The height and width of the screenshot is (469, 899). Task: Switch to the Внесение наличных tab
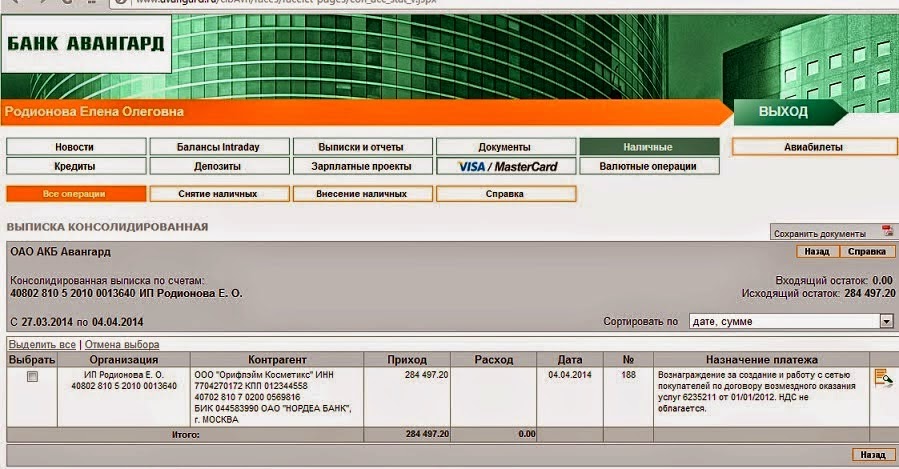point(363,194)
